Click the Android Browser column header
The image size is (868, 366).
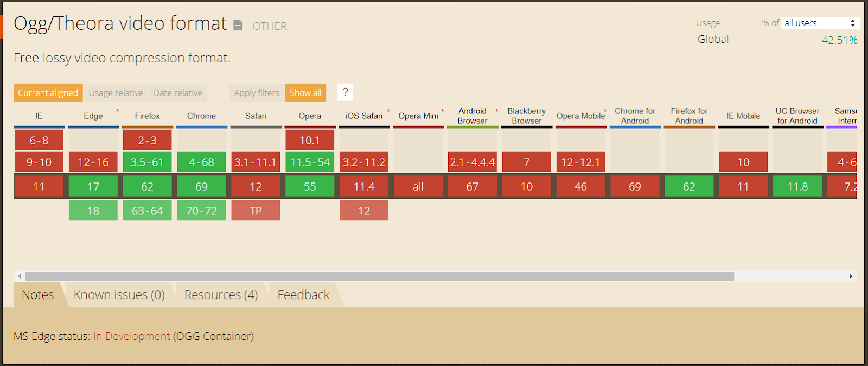(473, 116)
